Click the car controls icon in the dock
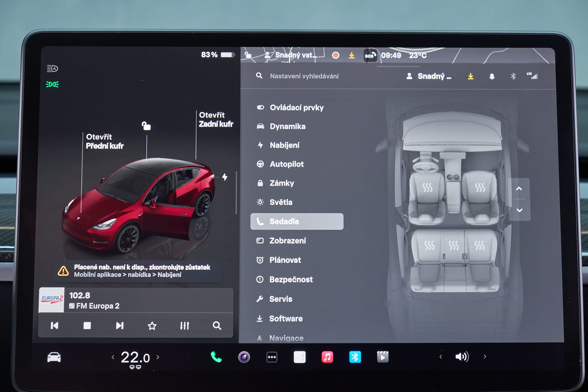This screenshot has width=588, height=392. pos(54,357)
